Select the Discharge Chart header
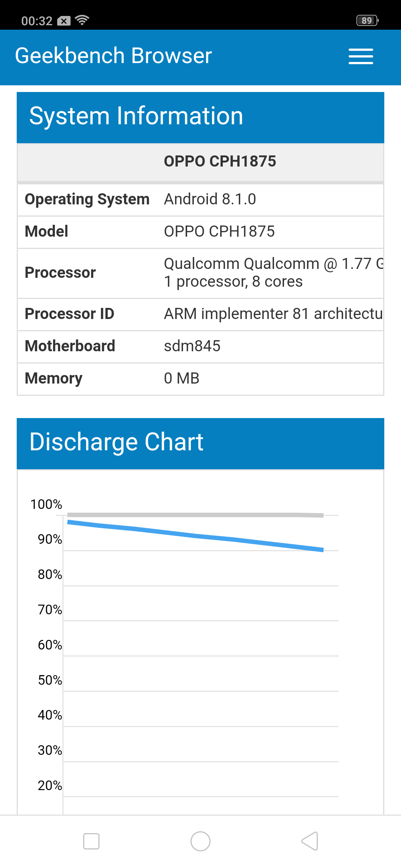Screen dimensions: 401x868 116,442
